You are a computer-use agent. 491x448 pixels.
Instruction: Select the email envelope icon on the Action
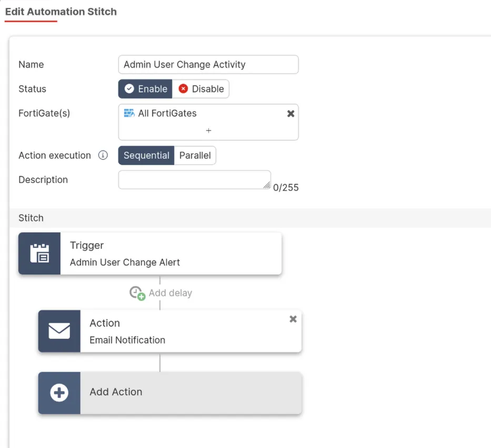pyautogui.click(x=59, y=331)
